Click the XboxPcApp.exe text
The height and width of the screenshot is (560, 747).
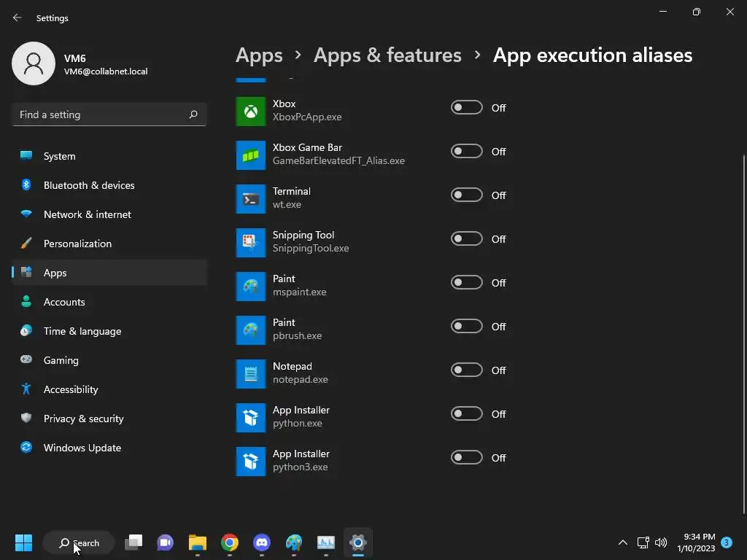[x=307, y=117]
